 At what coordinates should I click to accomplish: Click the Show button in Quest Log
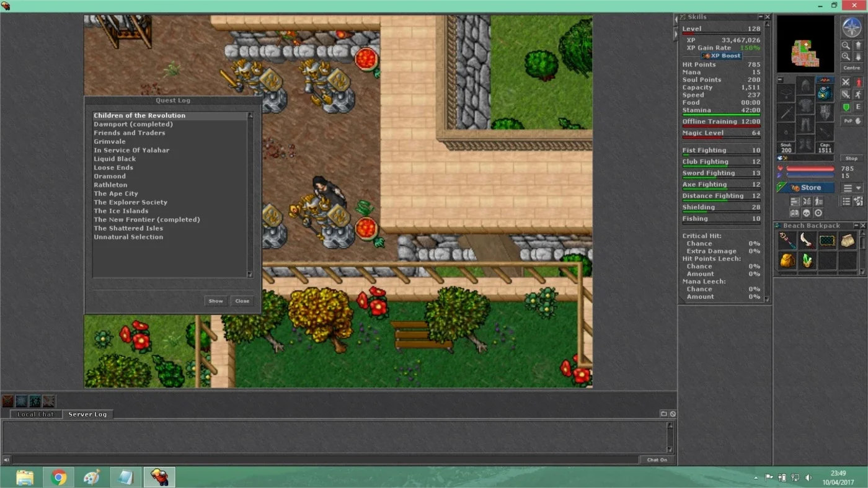point(216,301)
